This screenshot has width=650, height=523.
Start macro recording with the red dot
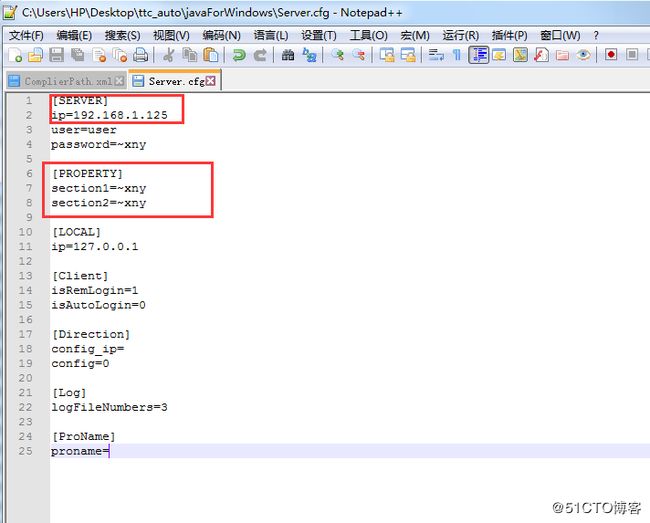[x=611, y=55]
